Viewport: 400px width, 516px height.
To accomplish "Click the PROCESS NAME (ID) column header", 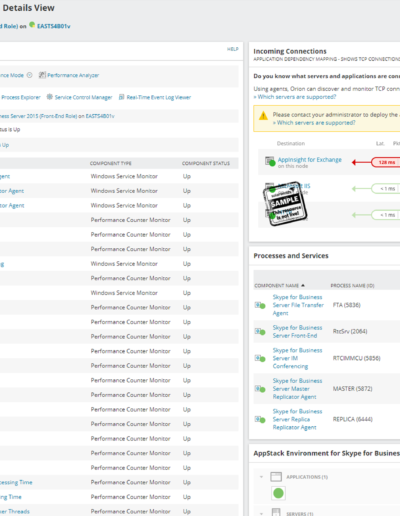I will [x=352, y=286].
